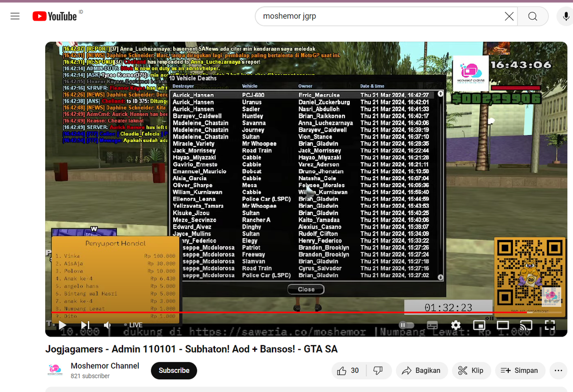Select the Road Train row by Jack_Morrissey
Screen dimensions: 573x392
tap(303, 150)
